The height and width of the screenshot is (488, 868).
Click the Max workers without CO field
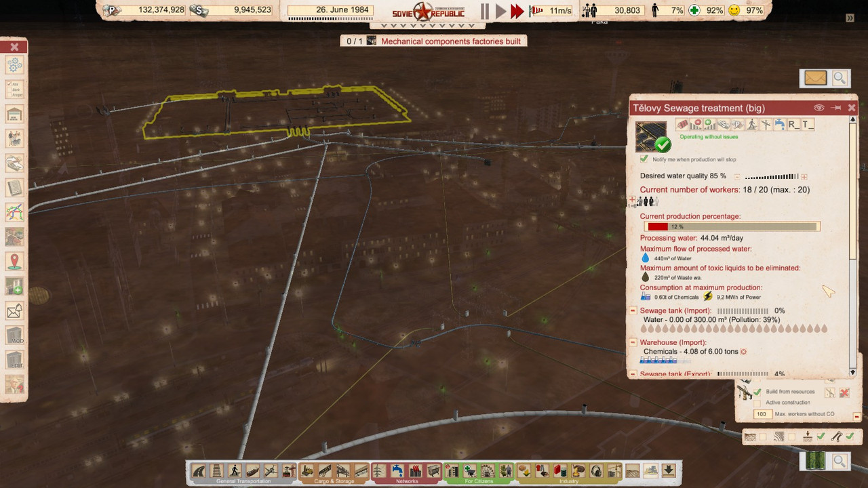click(x=763, y=414)
